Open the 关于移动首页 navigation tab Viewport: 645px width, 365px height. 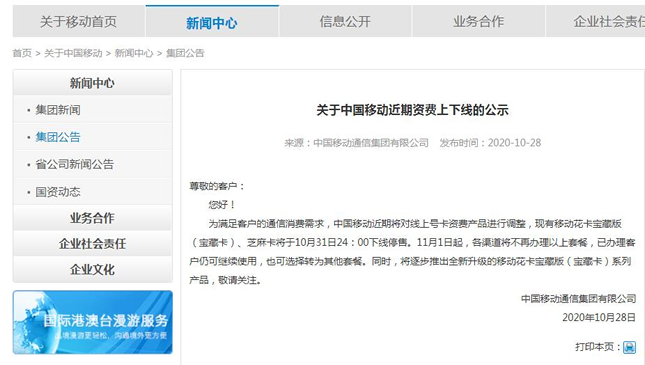click(x=79, y=21)
